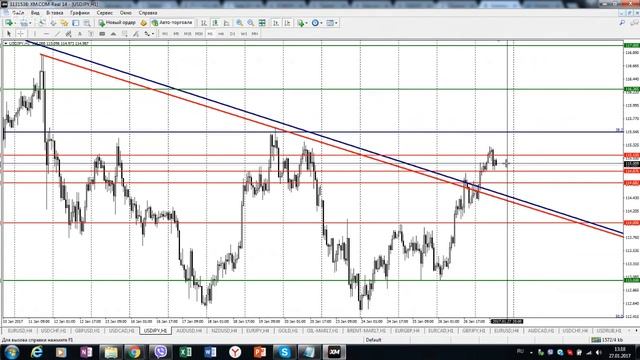Open Excel from the taskbar

[185, 352]
